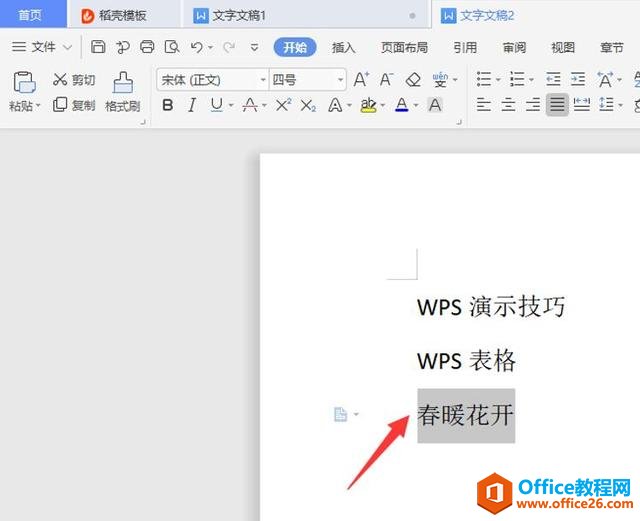Open the undo history dropdown arrow
The height and width of the screenshot is (521, 640).
coord(211,48)
